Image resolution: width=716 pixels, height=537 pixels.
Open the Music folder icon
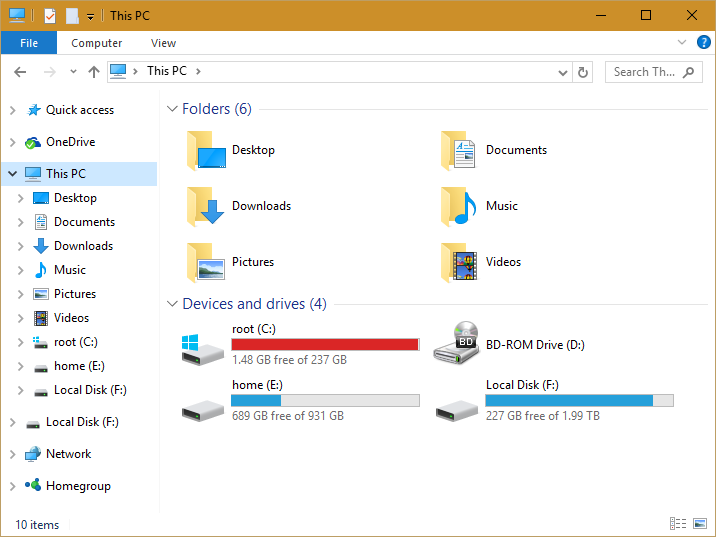coord(459,206)
